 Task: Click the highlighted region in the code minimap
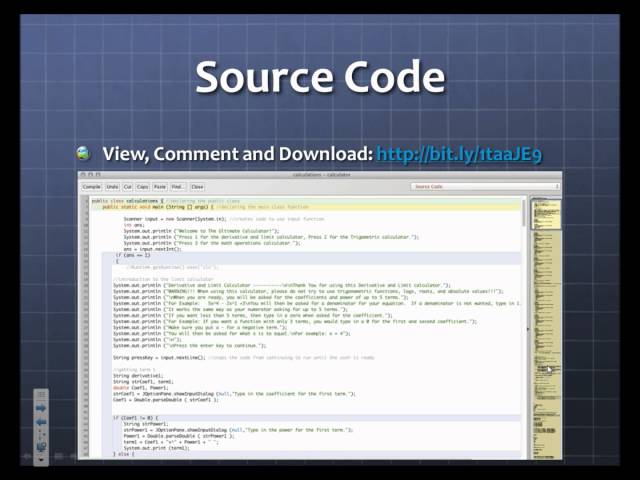coord(546,215)
